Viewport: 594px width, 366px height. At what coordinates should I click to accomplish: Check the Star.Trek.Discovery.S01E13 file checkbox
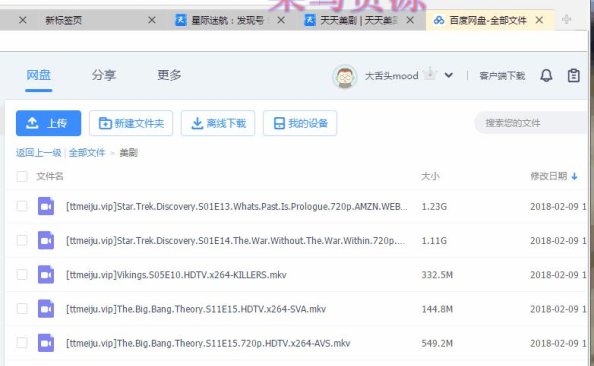point(22,206)
